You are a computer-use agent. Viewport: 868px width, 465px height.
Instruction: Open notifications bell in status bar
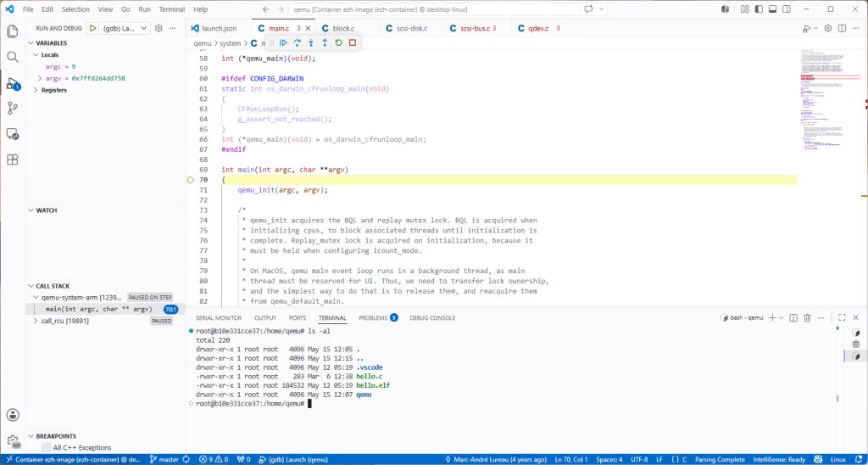[857, 459]
